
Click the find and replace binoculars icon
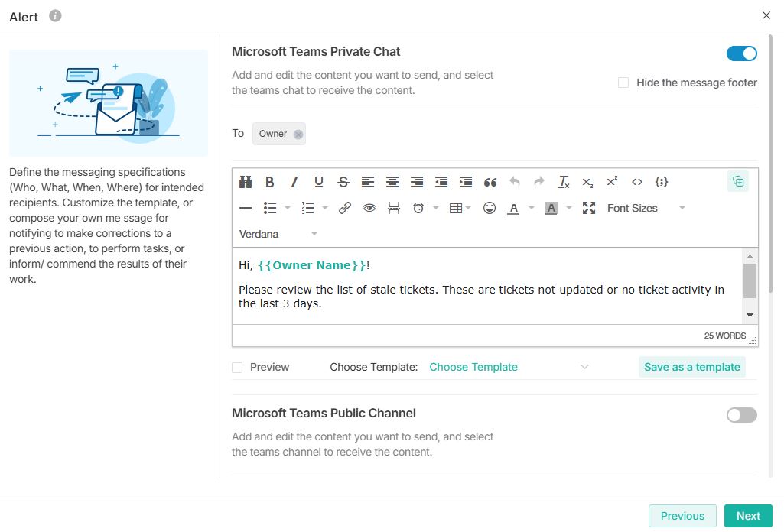coord(246,182)
